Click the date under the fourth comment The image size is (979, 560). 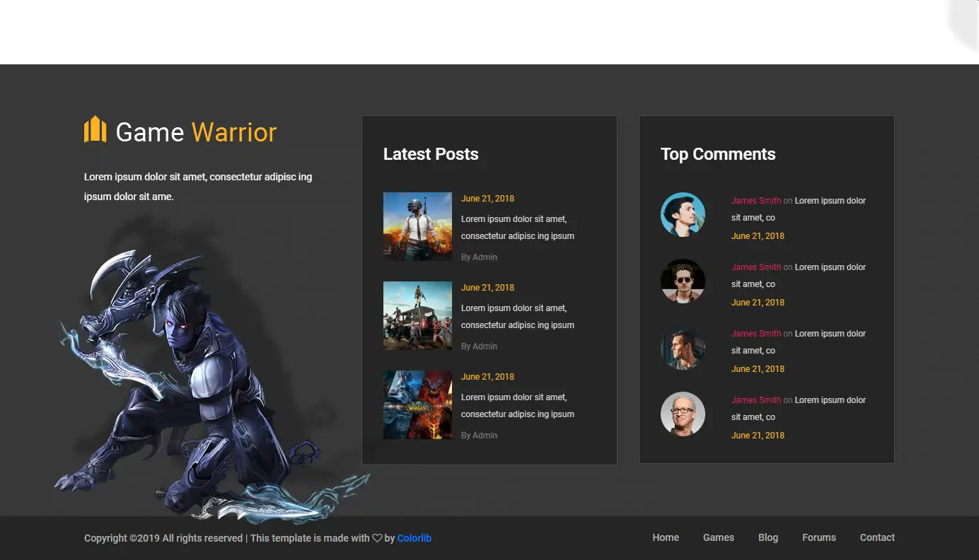coord(758,436)
